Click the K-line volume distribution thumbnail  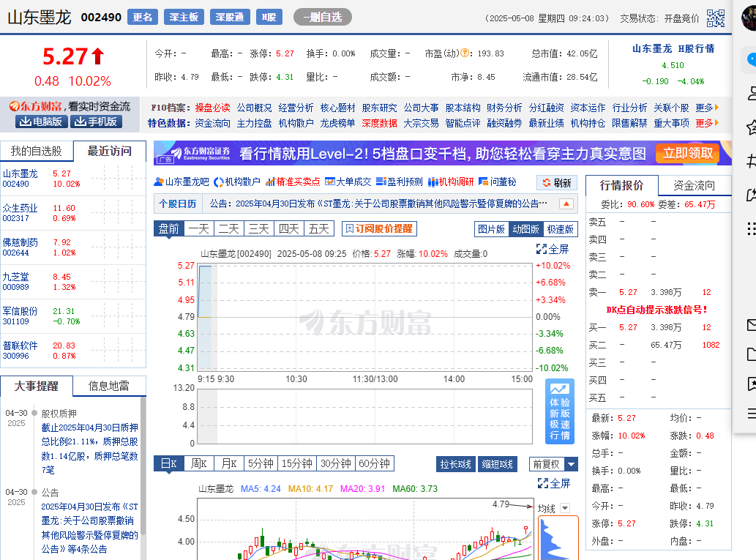point(558,538)
